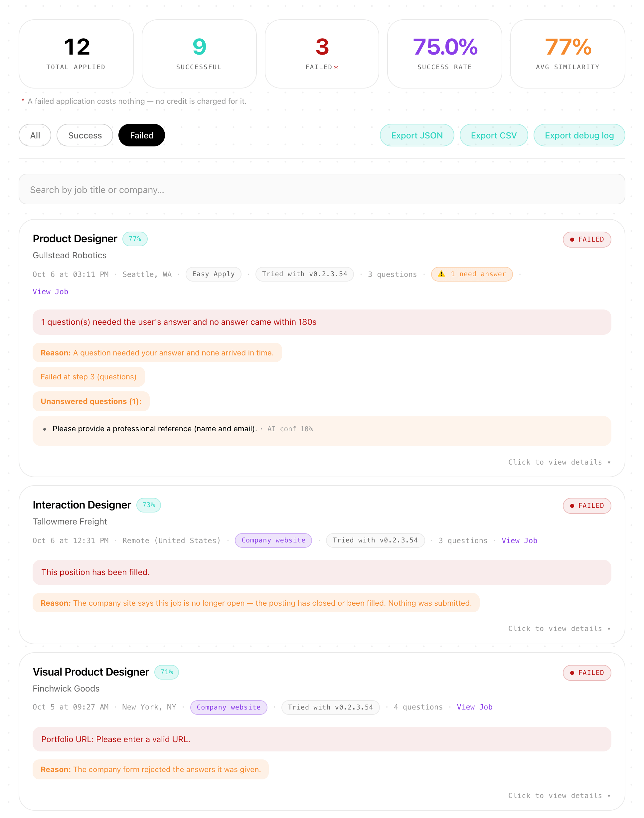Image resolution: width=644 pixels, height=818 pixels.
Task: Click the 77% similarity badge beside Product Designer
Action: click(x=135, y=239)
